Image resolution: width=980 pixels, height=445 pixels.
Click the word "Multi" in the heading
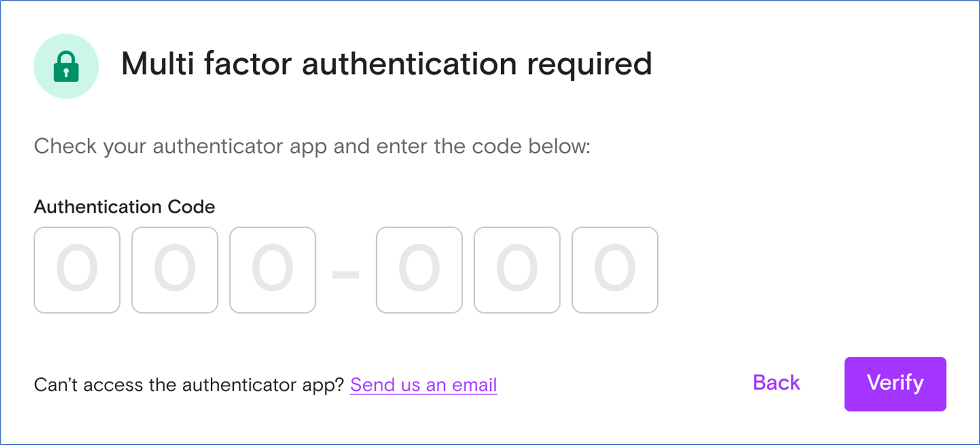click(x=157, y=64)
